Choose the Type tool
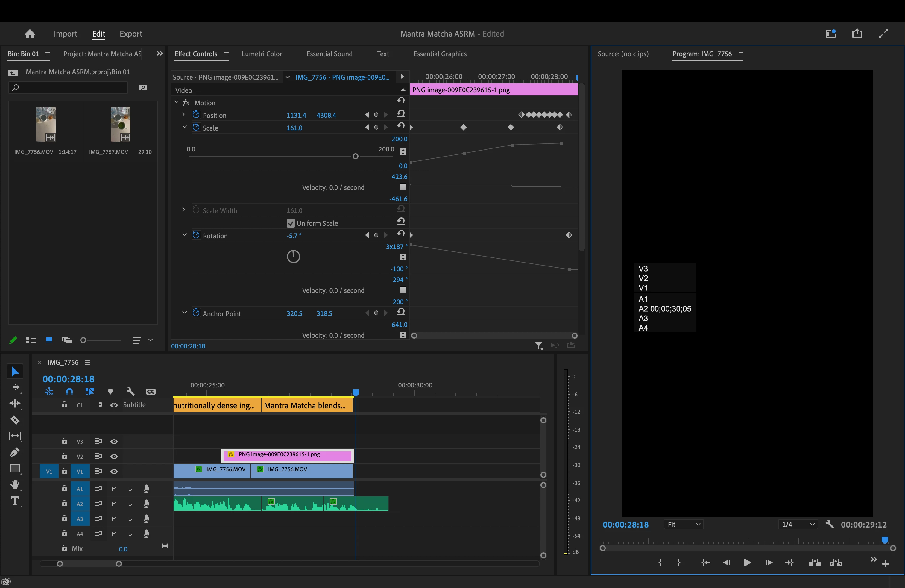 (15, 501)
